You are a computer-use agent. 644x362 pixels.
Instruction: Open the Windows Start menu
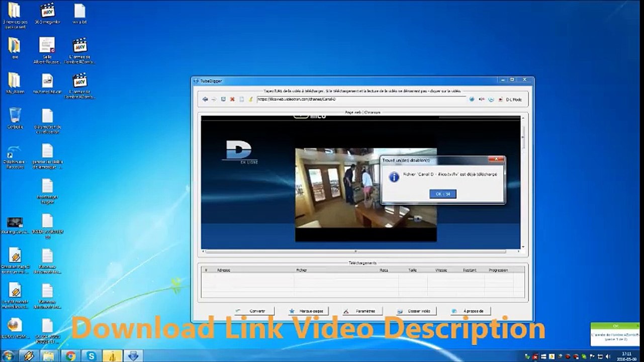click(x=8, y=356)
